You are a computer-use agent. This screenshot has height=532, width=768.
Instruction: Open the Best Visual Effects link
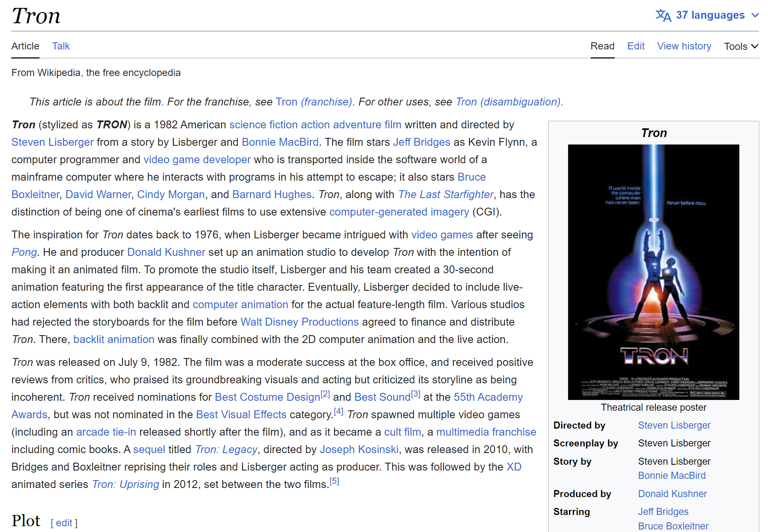(241, 414)
